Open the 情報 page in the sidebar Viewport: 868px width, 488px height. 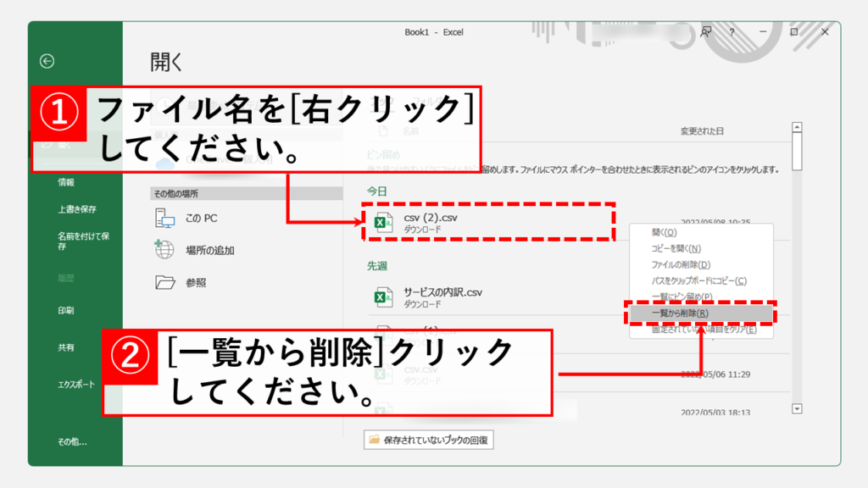(66, 182)
